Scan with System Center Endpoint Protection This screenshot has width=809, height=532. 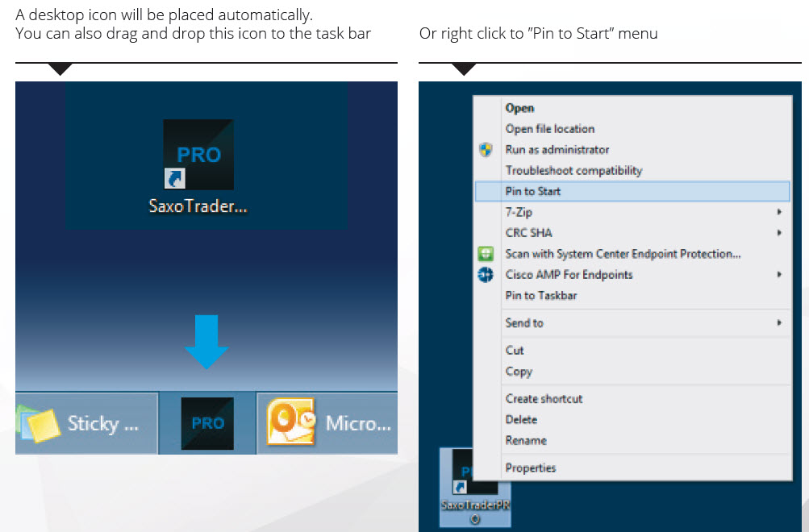tap(632, 254)
